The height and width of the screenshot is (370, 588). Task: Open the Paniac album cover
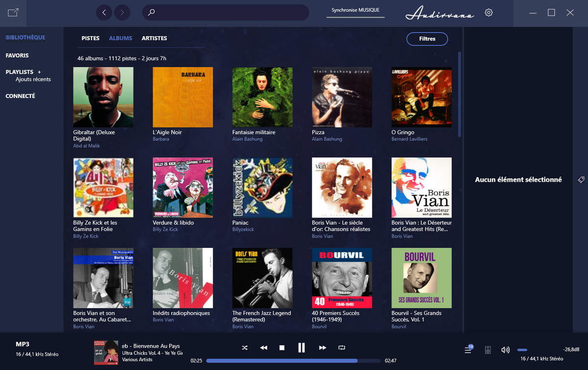(262, 188)
